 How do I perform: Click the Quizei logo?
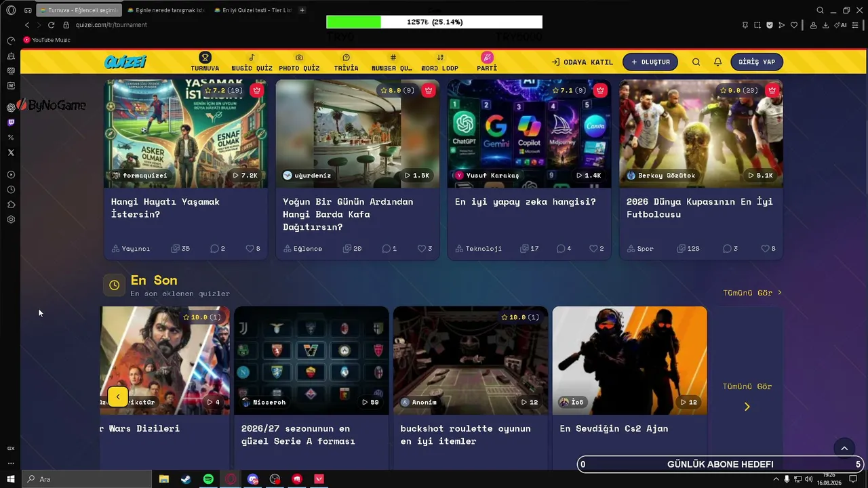[x=125, y=62]
